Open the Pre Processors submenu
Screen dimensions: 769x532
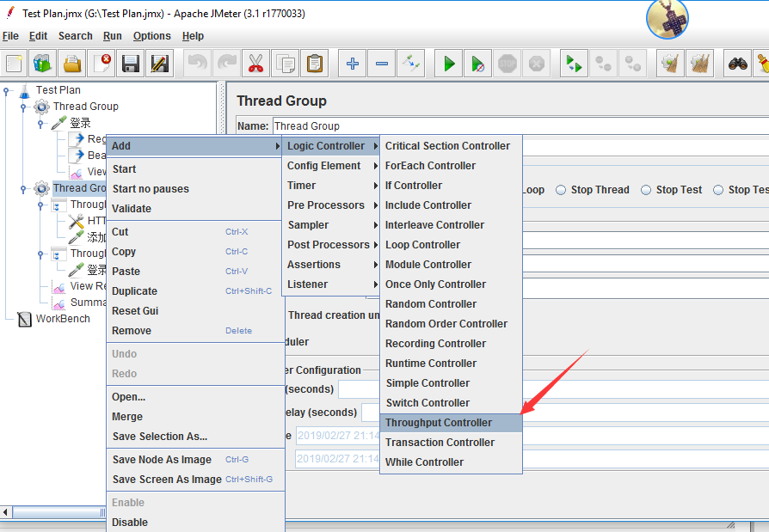click(330, 205)
